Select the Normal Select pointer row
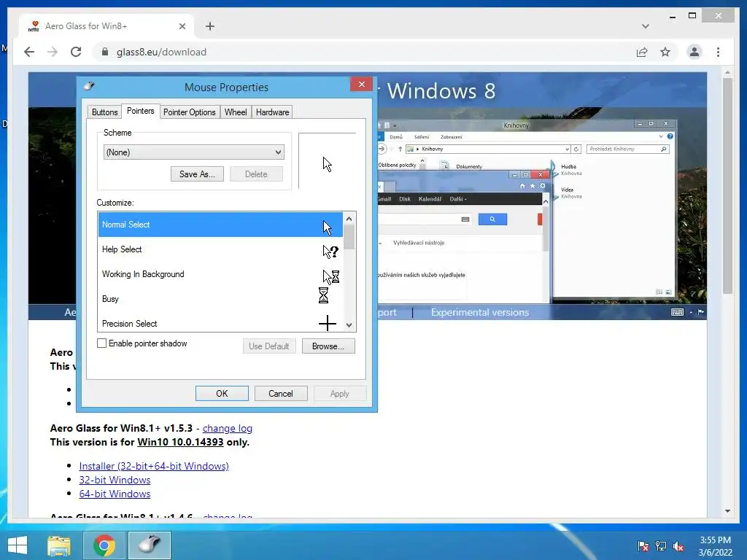 tap(220, 225)
